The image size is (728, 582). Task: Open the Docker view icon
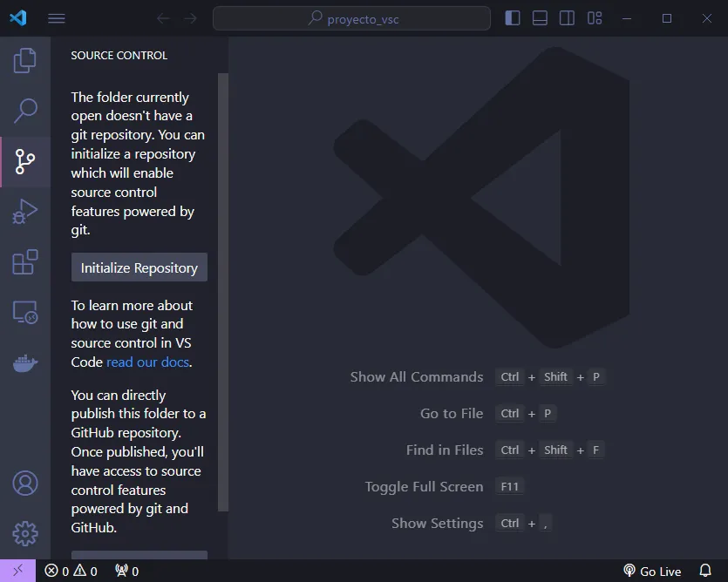click(25, 362)
